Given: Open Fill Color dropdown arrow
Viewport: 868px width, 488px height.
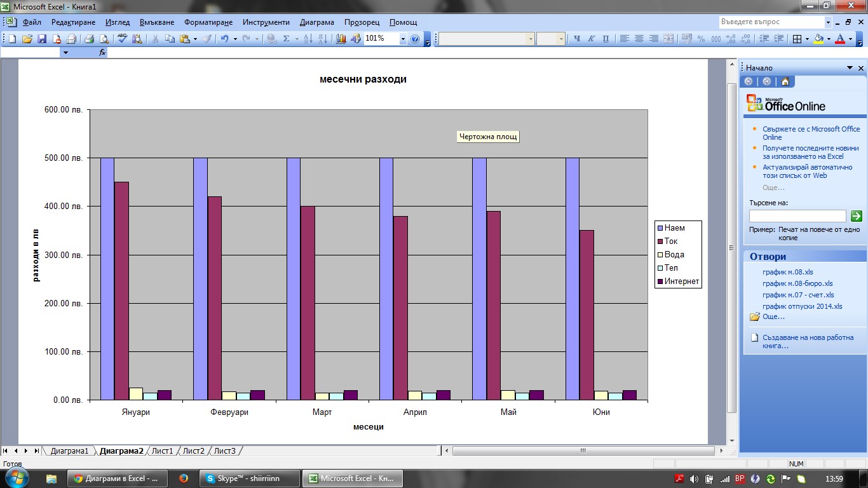Looking at the screenshot, I should pos(829,39).
